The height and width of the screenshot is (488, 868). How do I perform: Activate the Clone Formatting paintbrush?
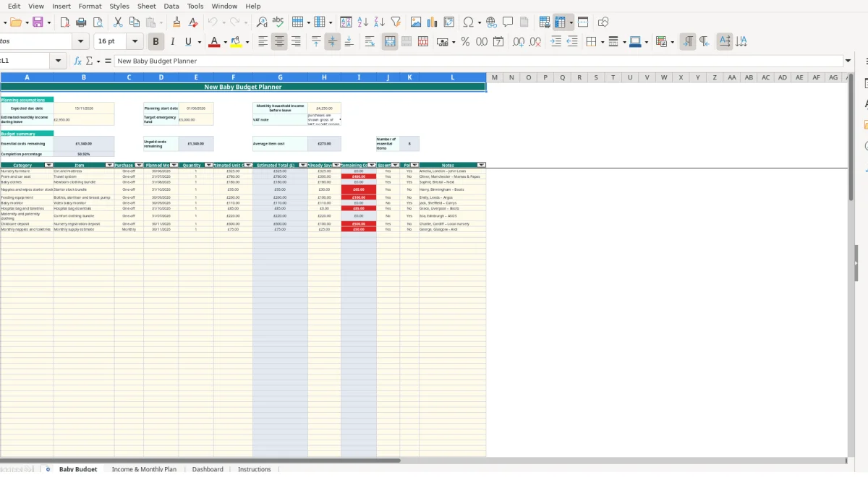(x=176, y=22)
